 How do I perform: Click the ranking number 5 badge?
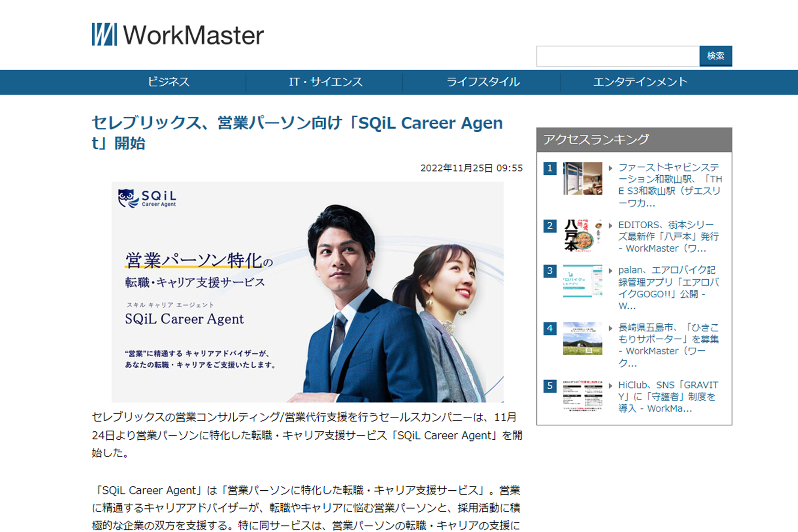550,386
